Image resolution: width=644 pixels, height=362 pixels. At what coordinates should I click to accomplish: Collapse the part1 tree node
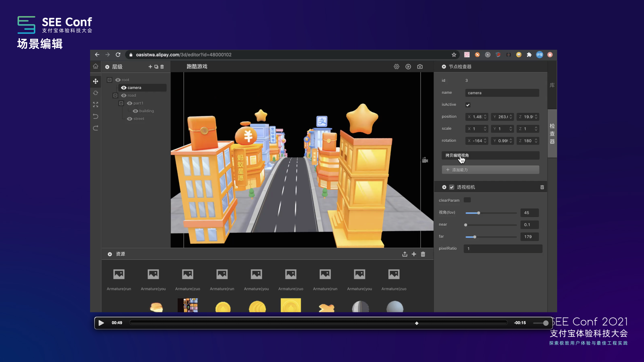[x=121, y=103]
